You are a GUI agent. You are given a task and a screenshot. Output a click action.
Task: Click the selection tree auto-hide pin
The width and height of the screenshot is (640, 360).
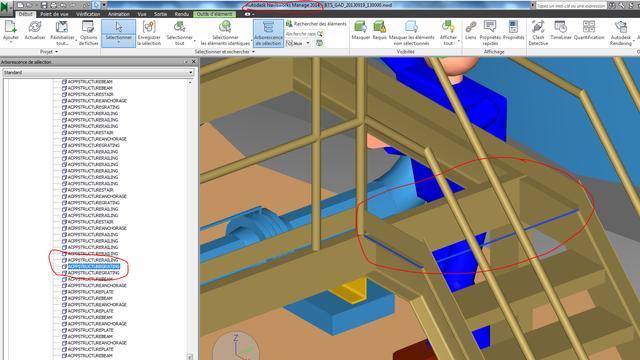(x=186, y=62)
